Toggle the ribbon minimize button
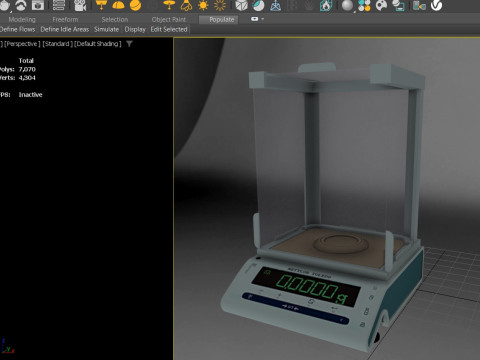The height and width of the screenshot is (360, 480). point(254,19)
